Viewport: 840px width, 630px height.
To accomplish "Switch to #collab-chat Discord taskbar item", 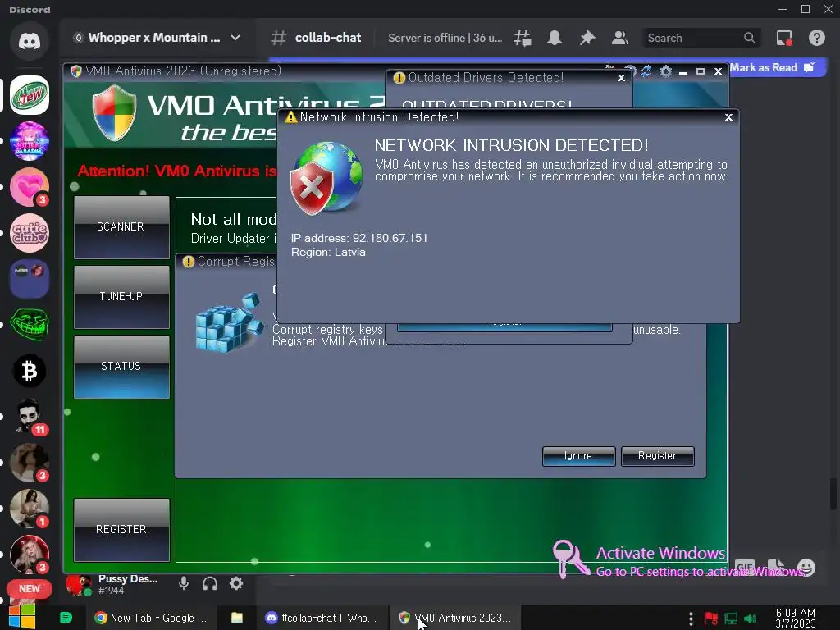I will click(x=322, y=618).
